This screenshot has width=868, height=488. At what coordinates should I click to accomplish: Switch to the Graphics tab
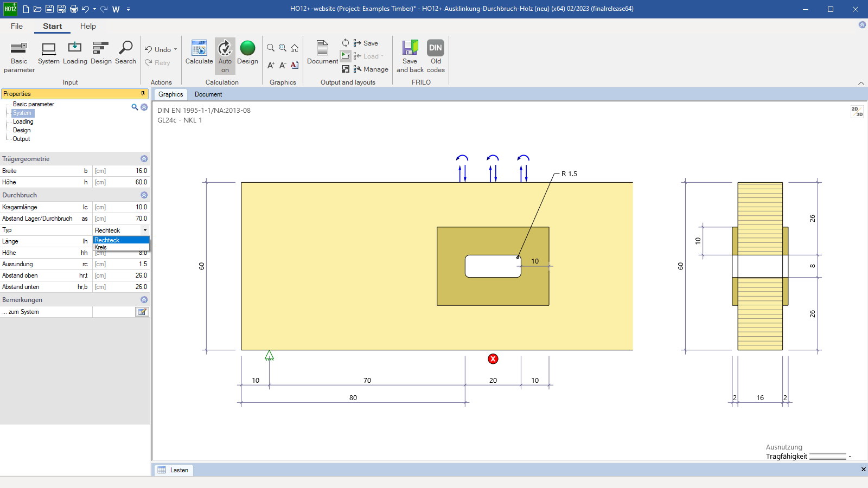[x=170, y=94]
